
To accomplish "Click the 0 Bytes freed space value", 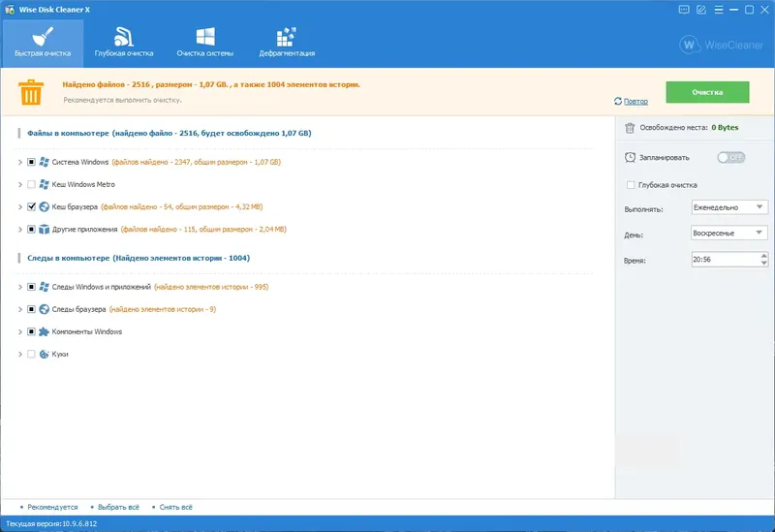I will coord(725,128).
